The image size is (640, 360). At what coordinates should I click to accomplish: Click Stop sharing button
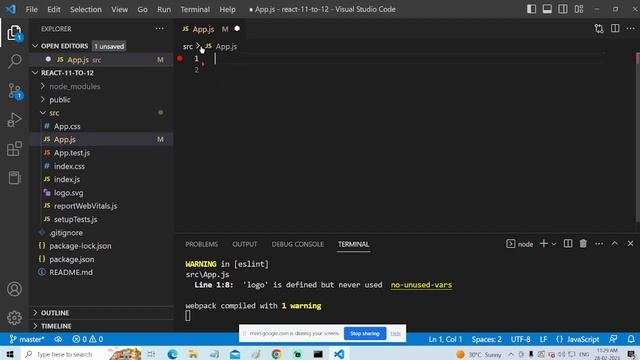click(x=364, y=333)
